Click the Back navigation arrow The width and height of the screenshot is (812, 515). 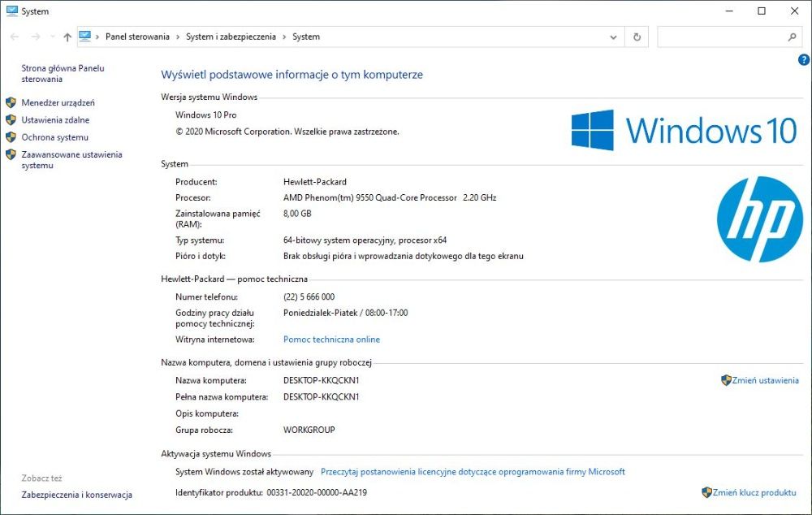pos(15,37)
